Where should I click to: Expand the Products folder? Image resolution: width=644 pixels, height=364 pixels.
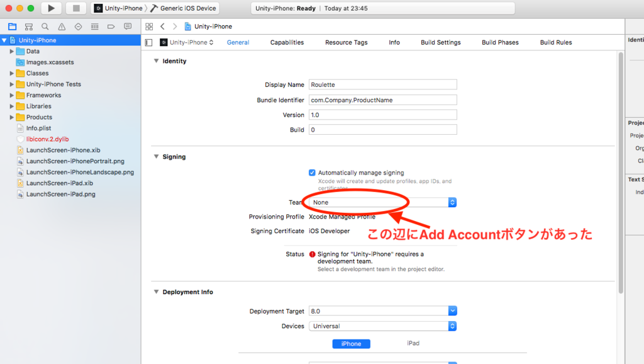click(11, 117)
